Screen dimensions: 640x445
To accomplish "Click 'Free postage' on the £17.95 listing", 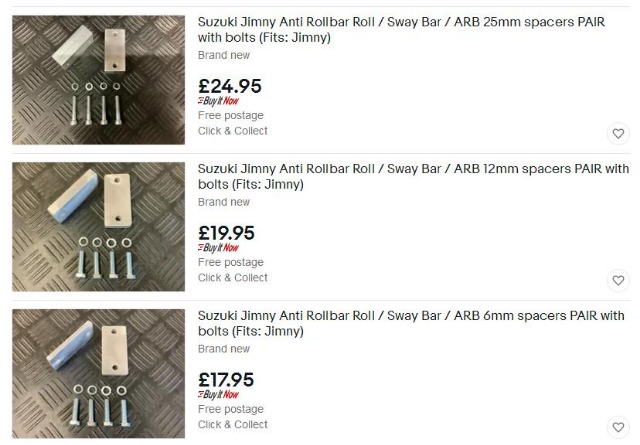I will pyautogui.click(x=231, y=409).
